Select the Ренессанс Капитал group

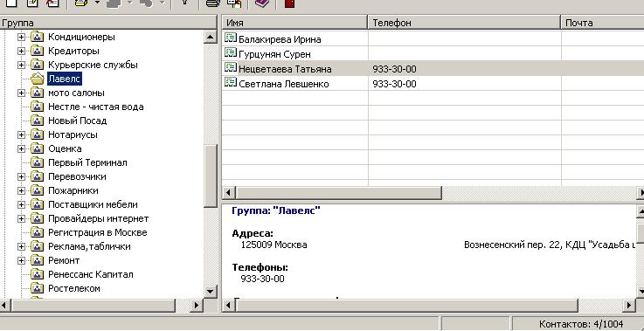(x=90, y=274)
